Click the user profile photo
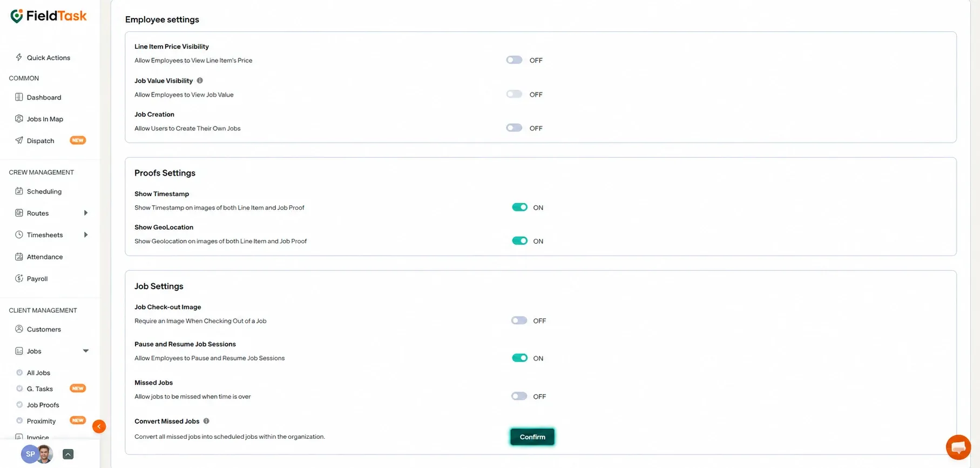 point(45,454)
